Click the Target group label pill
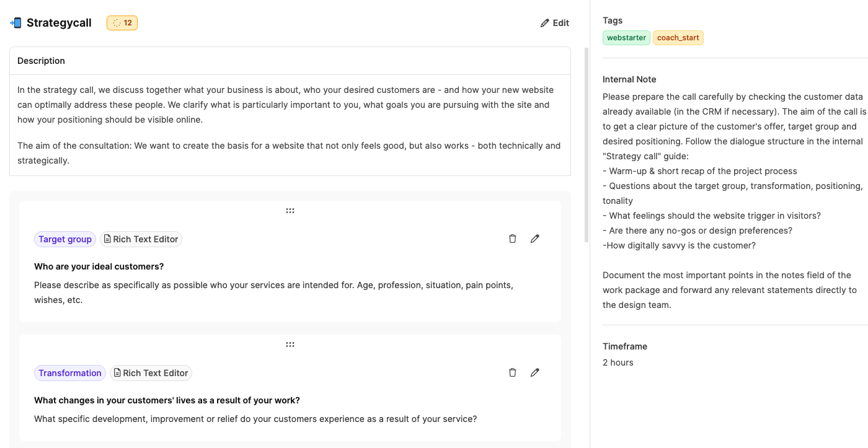Viewport: 868px width, 448px height. point(65,239)
